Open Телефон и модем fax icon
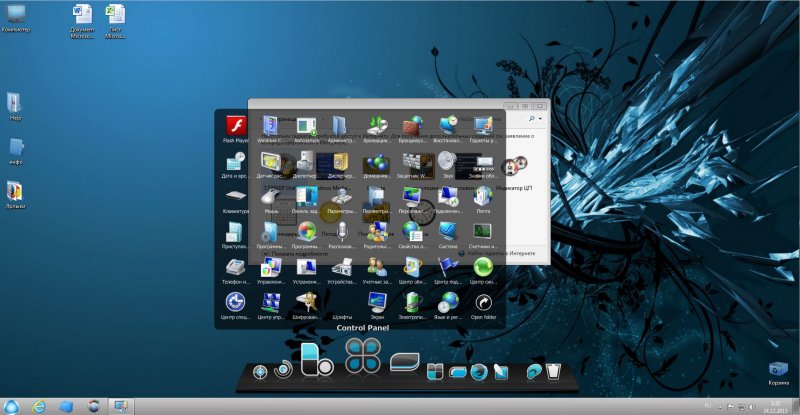This screenshot has height=415, width=800. 236,267
